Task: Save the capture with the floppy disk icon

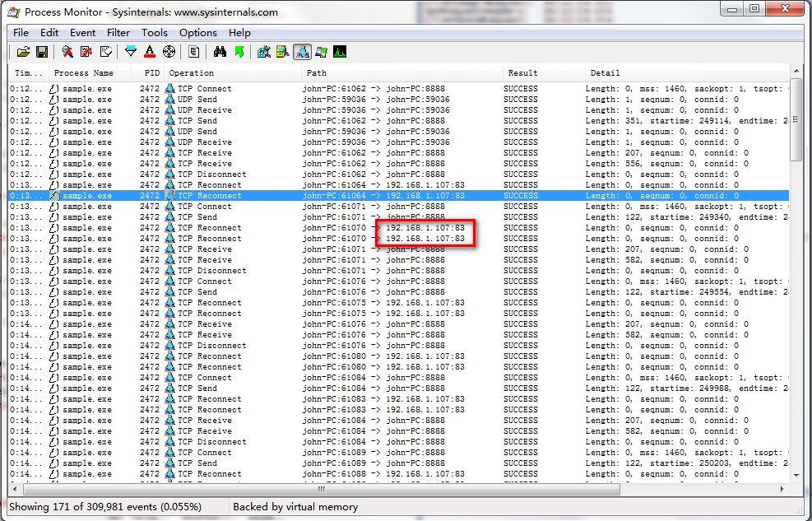Action: click(x=42, y=52)
